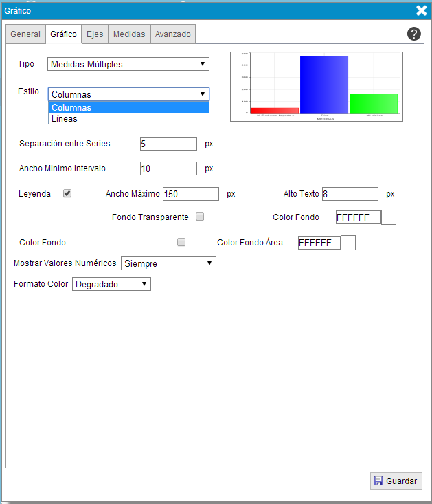Image resolution: width=432 pixels, height=504 pixels.
Task: Switch to the Medidas tab
Action: click(129, 34)
